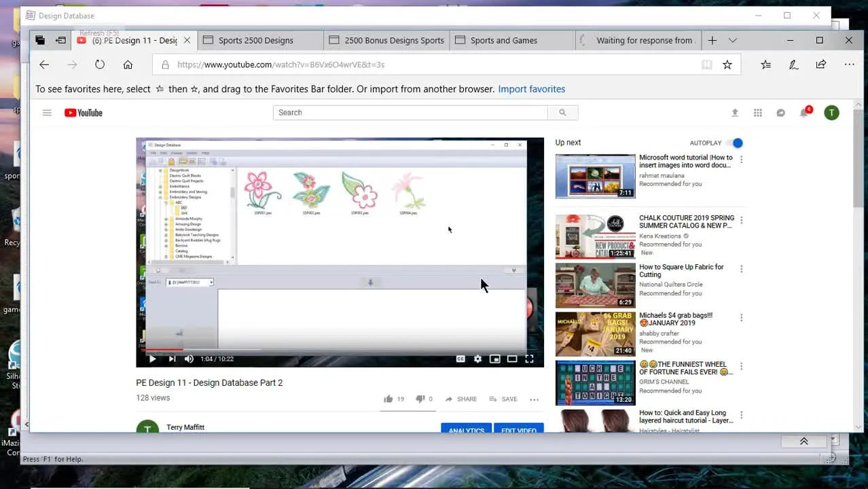Open options for Wheel of Fortune video

pos(741,366)
